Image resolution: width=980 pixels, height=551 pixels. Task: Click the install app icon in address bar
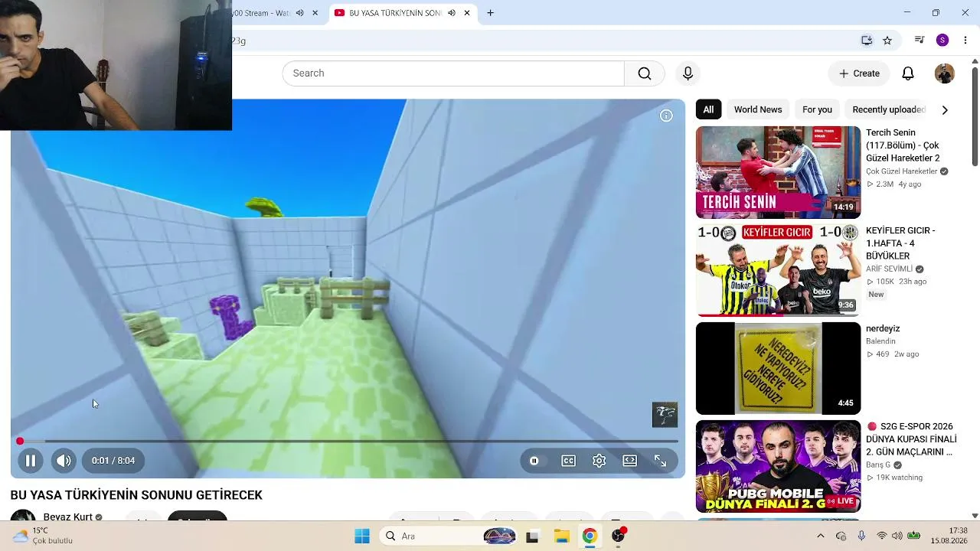tap(867, 41)
